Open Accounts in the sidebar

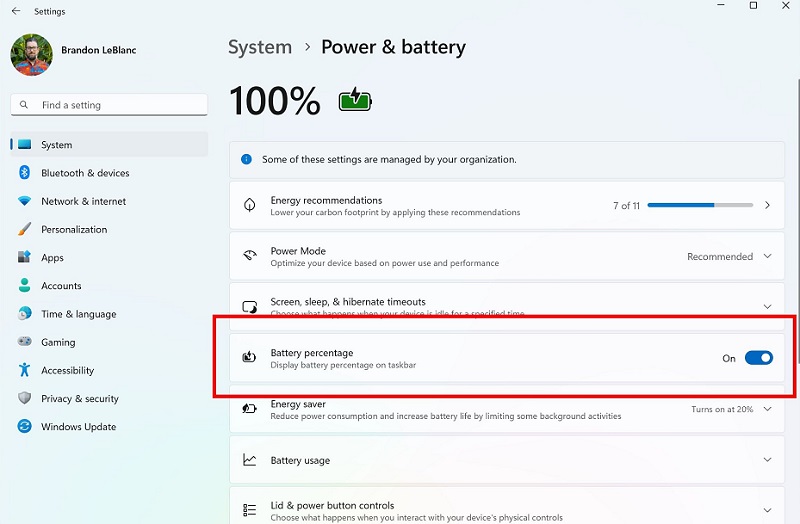click(61, 286)
